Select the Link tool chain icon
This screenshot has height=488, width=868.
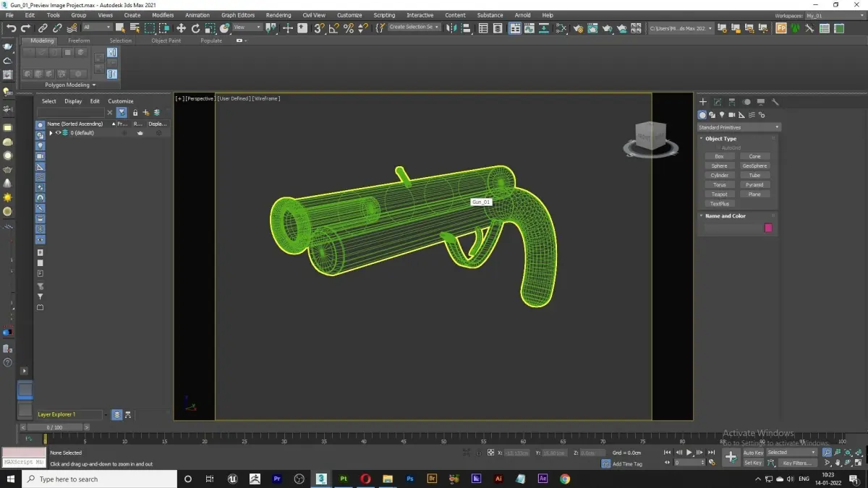coord(42,28)
